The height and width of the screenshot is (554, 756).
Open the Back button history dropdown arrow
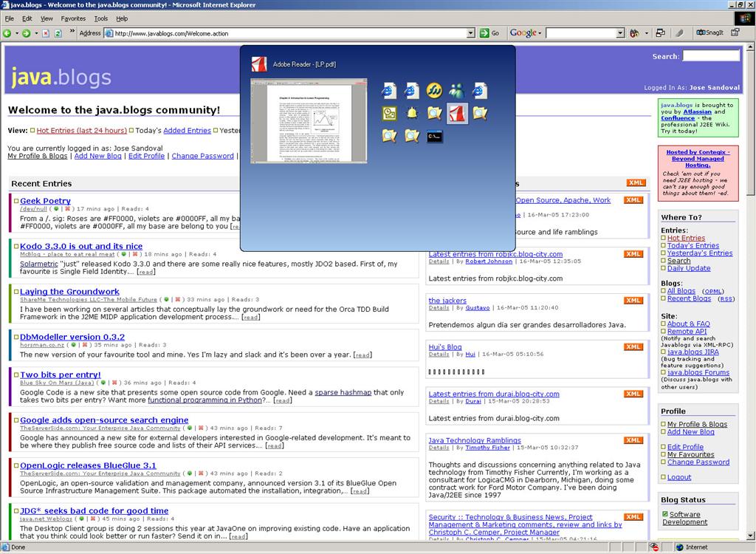(x=17, y=33)
